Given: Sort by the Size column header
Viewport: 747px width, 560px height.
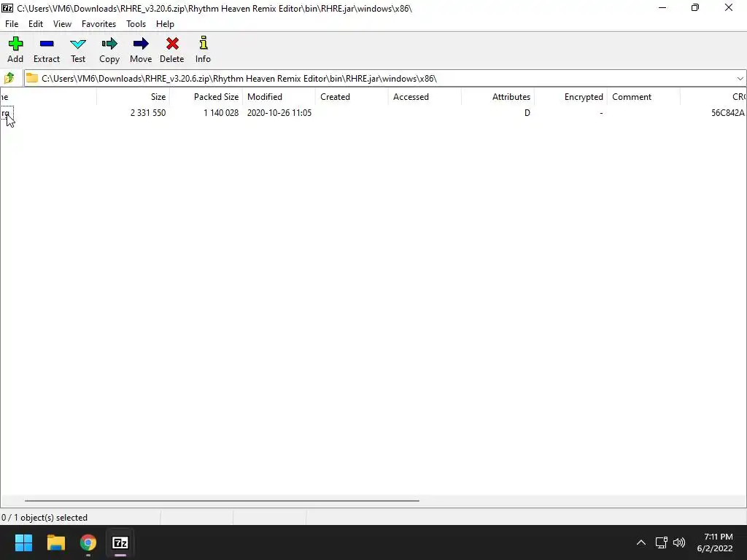Looking at the screenshot, I should click(x=133, y=97).
